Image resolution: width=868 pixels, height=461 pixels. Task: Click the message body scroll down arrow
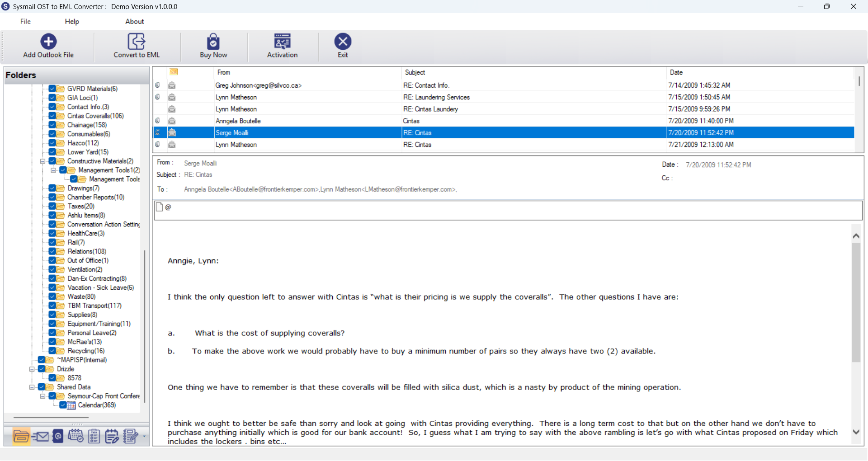point(856,432)
